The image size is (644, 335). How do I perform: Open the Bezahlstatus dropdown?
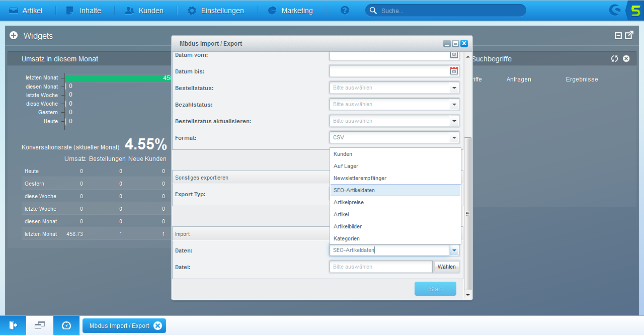click(x=454, y=105)
